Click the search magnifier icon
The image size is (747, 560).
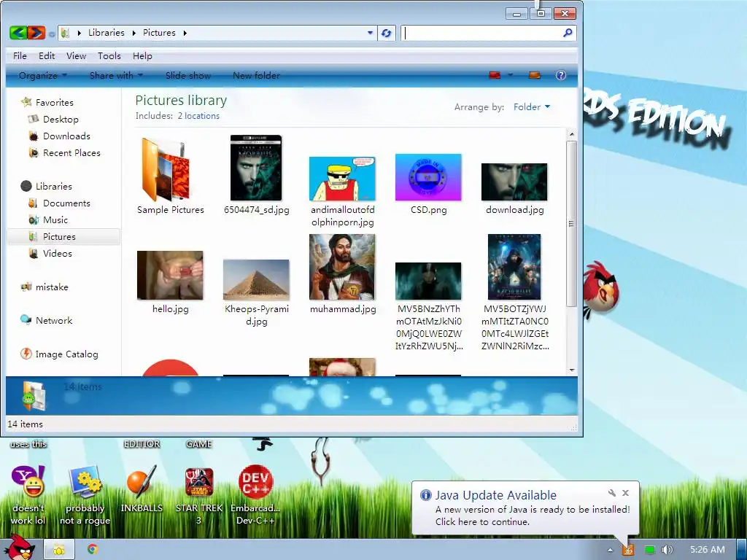pos(568,33)
